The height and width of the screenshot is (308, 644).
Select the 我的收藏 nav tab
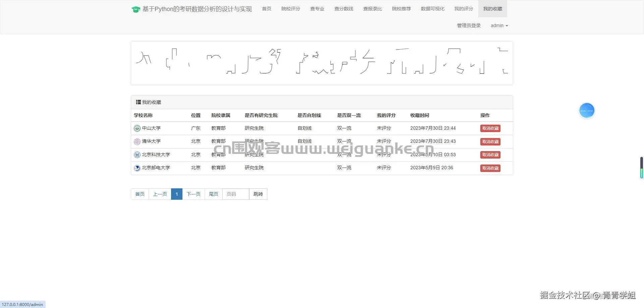493,9
